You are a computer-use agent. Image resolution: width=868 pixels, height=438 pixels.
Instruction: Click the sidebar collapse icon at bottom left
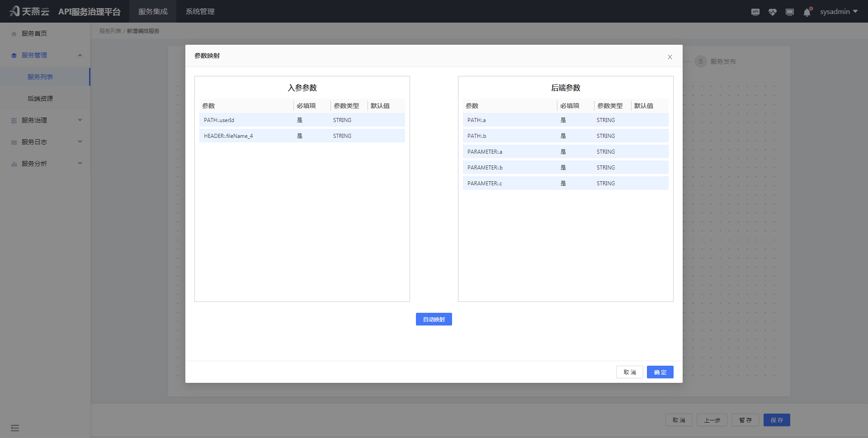[15, 428]
